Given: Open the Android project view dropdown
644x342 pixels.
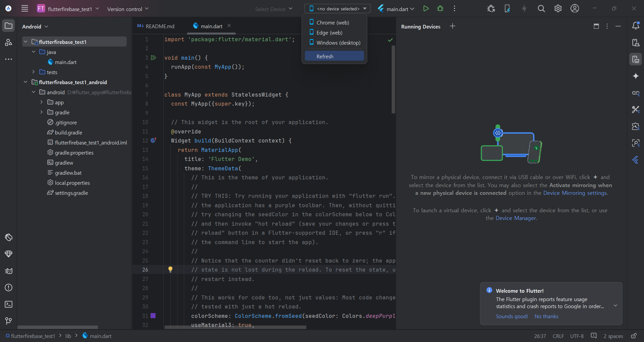Looking at the screenshot, I should coord(35,26).
